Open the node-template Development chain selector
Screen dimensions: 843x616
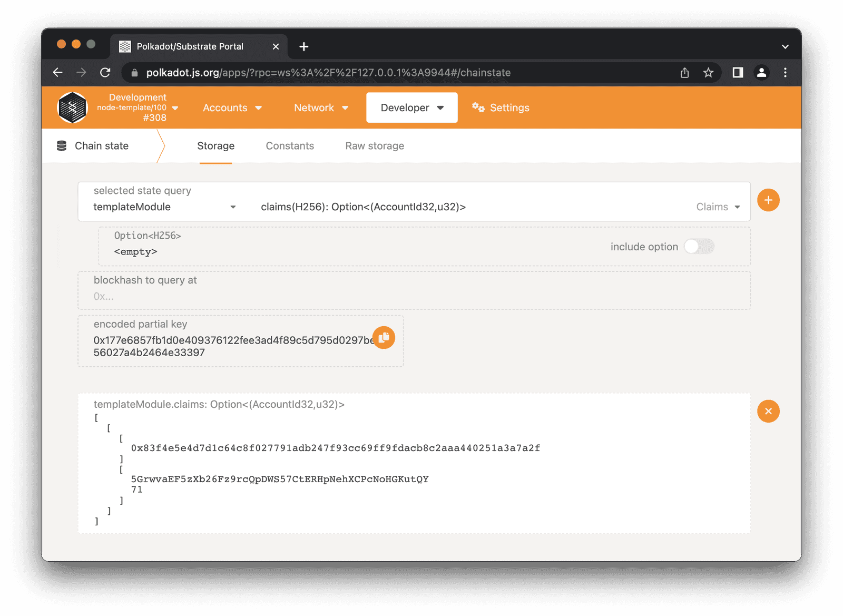pyautogui.click(x=137, y=107)
